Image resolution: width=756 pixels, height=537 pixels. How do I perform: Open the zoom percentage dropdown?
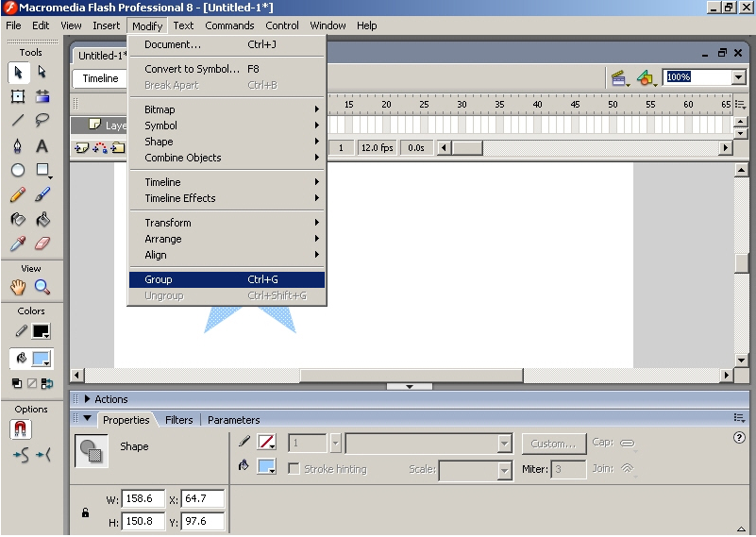click(738, 77)
